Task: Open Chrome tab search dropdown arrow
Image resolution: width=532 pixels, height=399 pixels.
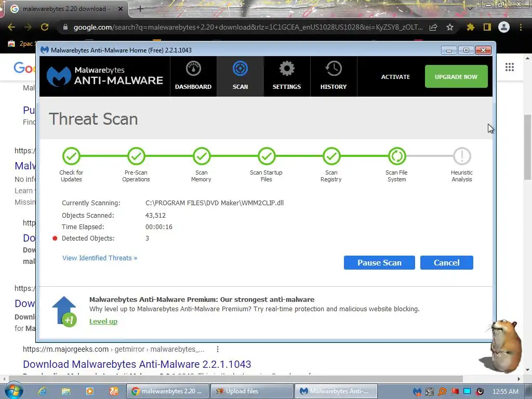Action: coord(470,8)
